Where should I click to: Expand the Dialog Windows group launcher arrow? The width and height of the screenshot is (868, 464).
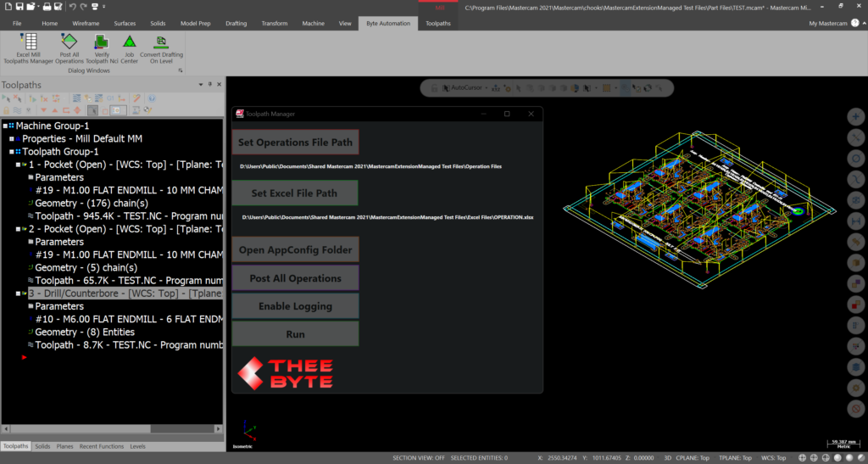(181, 71)
